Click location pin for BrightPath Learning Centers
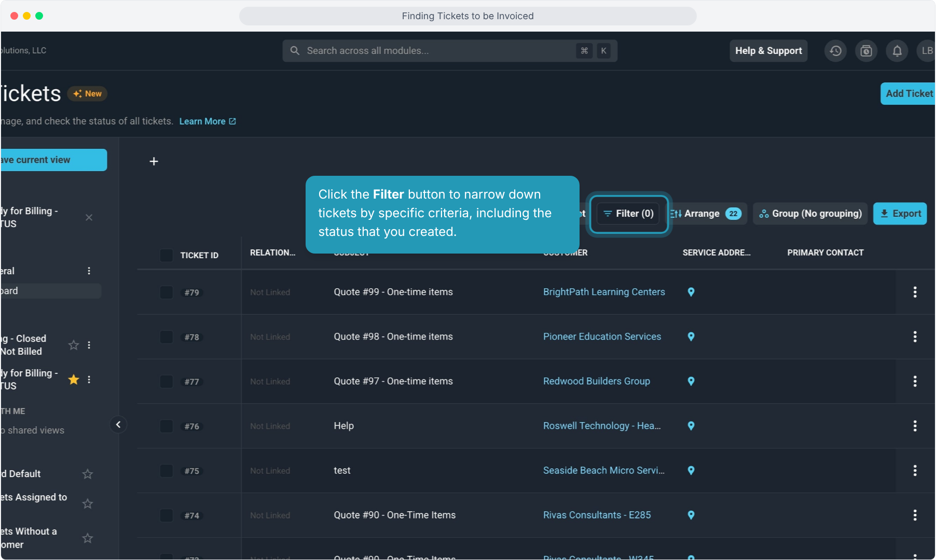Viewport: 936px width, 560px height. 691,292
